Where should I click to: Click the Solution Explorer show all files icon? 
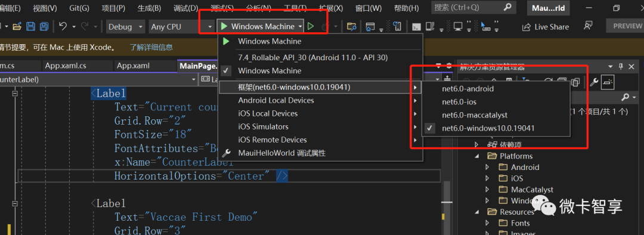(x=575, y=82)
